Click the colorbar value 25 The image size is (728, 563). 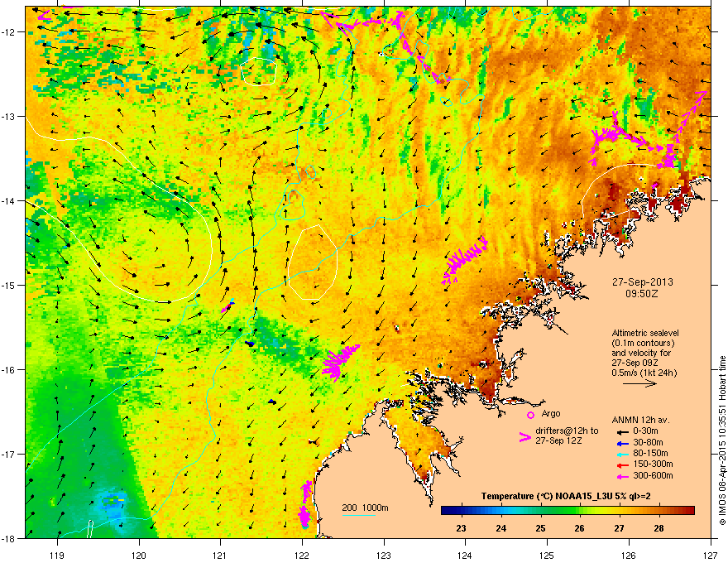point(540,528)
